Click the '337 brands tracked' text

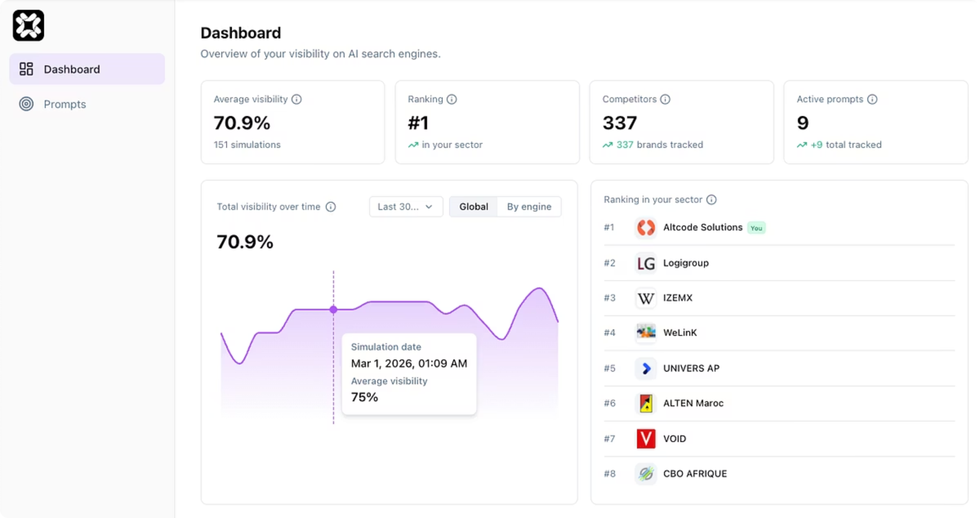(660, 145)
